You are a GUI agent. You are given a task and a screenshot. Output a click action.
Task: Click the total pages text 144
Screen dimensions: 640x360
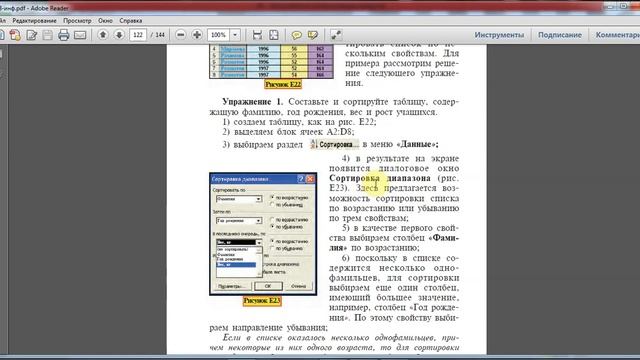(x=160, y=35)
